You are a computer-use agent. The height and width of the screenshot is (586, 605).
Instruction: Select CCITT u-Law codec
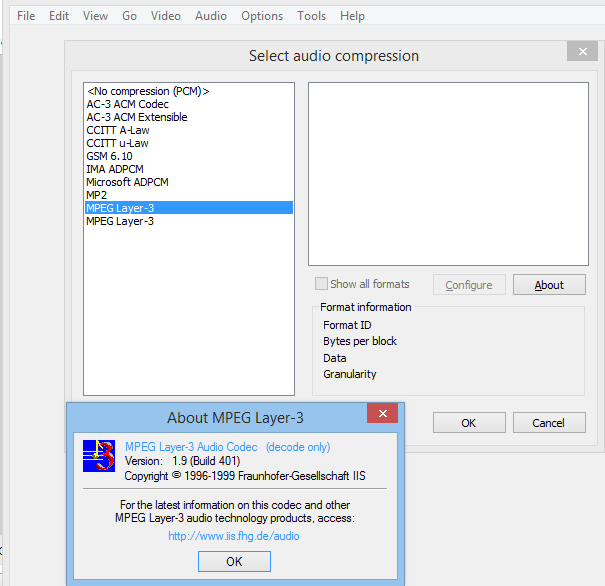click(189, 143)
